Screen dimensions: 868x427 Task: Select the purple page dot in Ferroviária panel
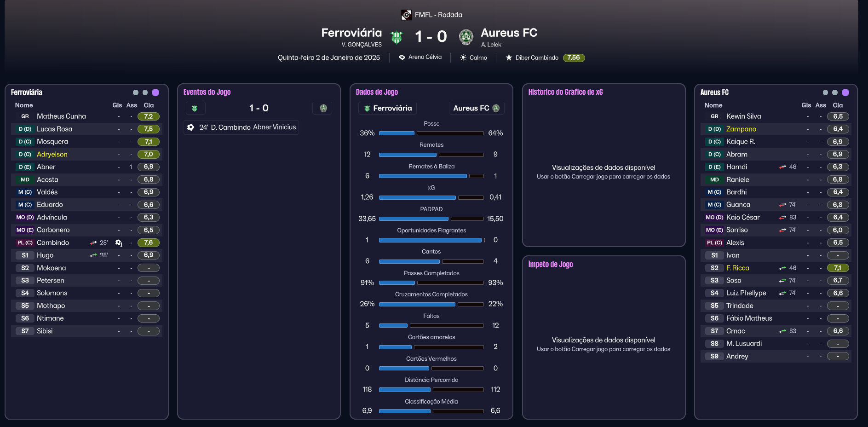[155, 92]
